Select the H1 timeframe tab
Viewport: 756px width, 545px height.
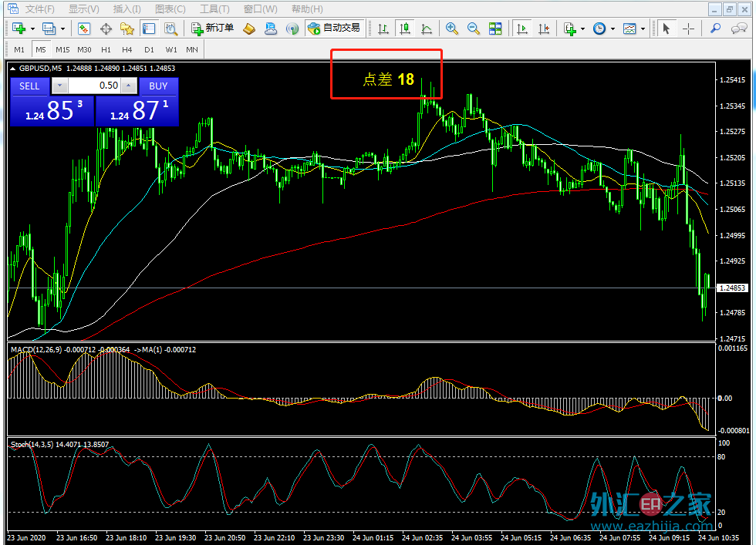coord(106,49)
